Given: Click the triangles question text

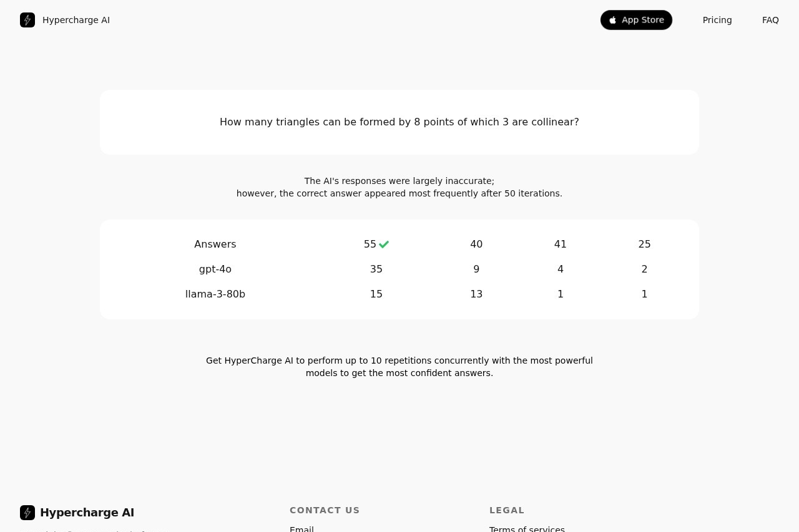Looking at the screenshot, I should click(399, 122).
